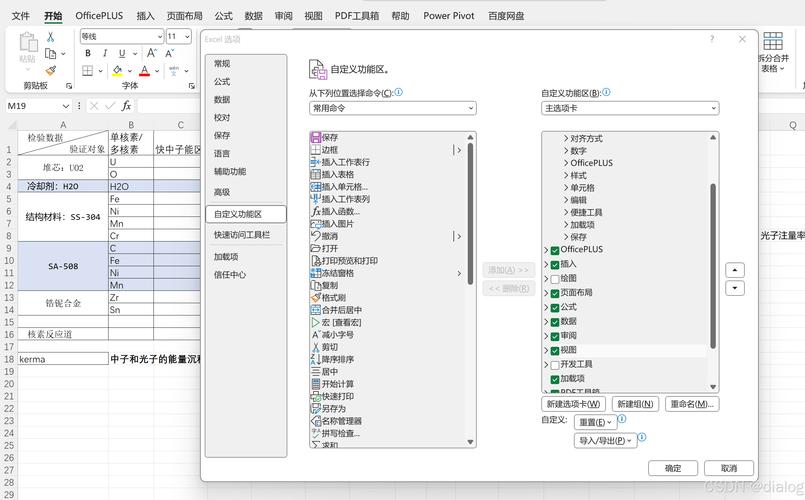Click the Cut (剪切) scissors command in list

pos(316,347)
